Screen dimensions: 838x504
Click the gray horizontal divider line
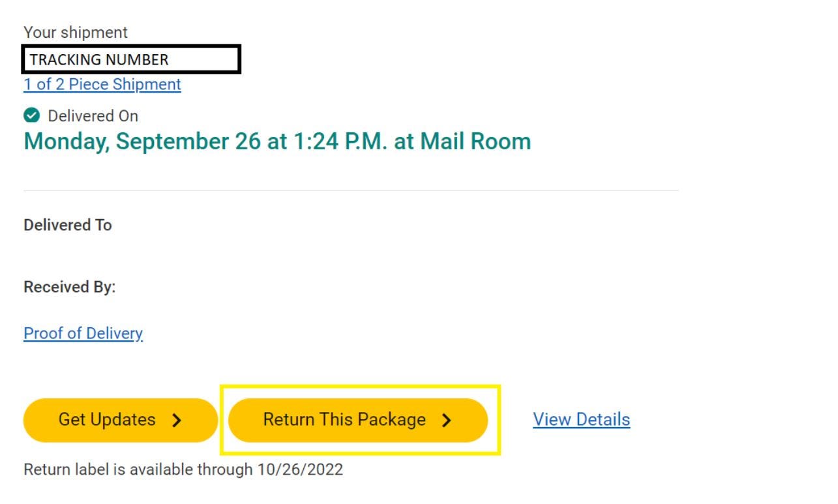[351, 190]
